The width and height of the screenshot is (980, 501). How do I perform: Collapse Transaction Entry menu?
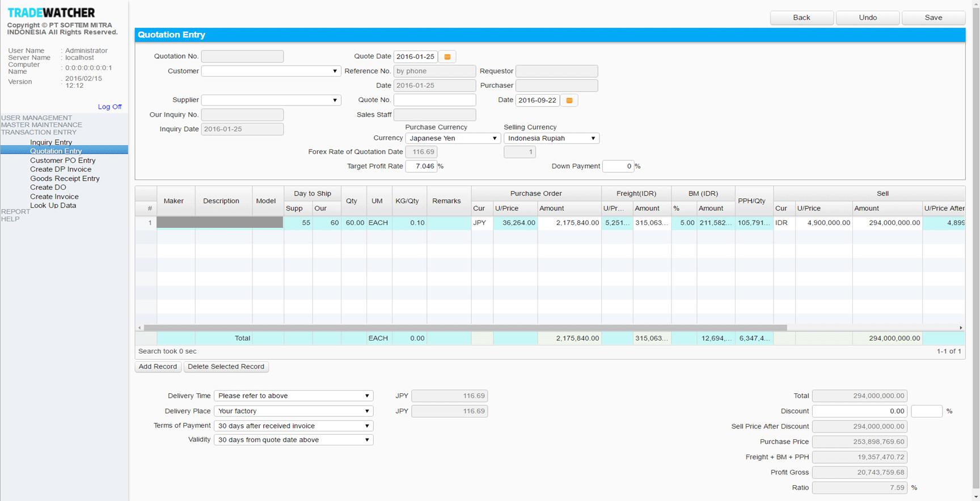[x=39, y=132]
